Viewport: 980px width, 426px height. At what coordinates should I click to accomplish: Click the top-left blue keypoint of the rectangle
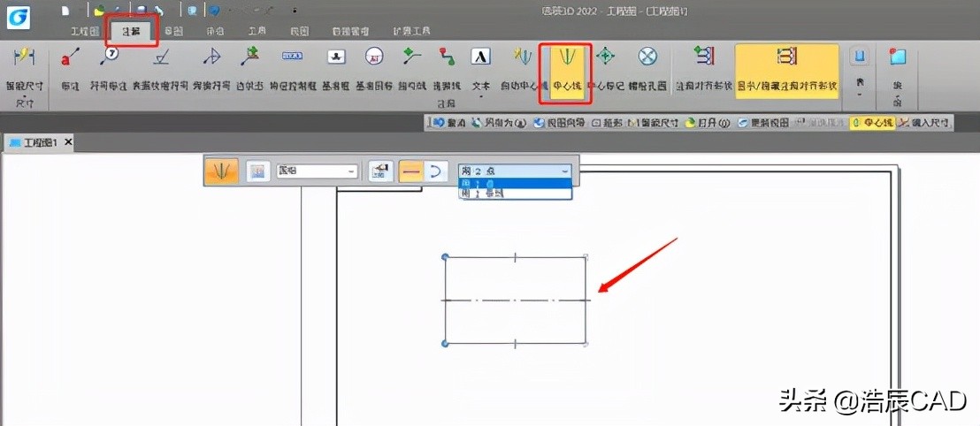pyautogui.click(x=445, y=256)
